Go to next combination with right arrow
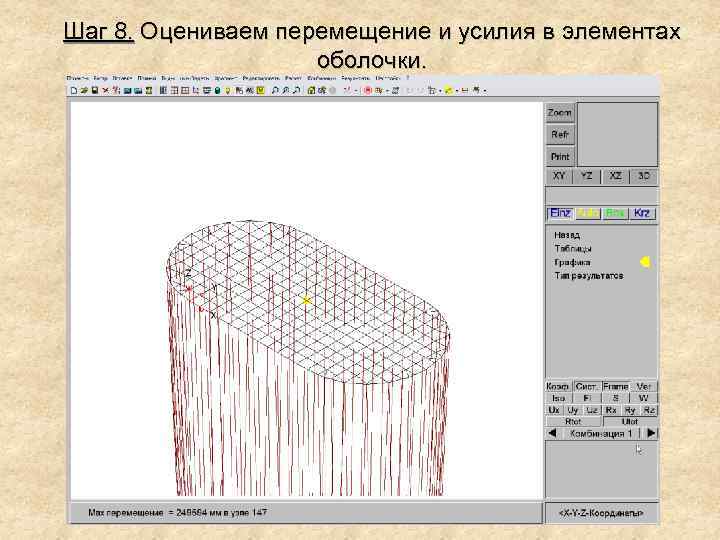The image size is (720, 540). [651, 433]
